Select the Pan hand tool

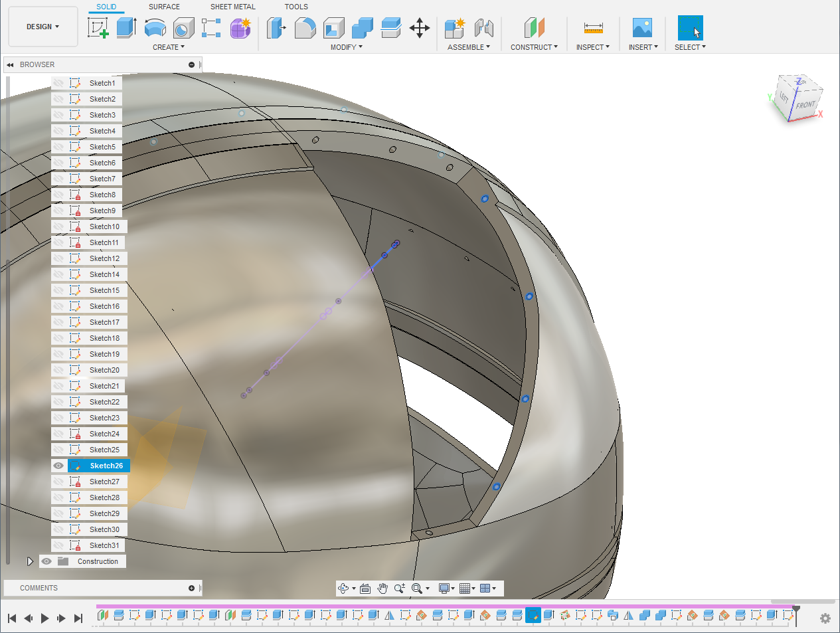382,588
